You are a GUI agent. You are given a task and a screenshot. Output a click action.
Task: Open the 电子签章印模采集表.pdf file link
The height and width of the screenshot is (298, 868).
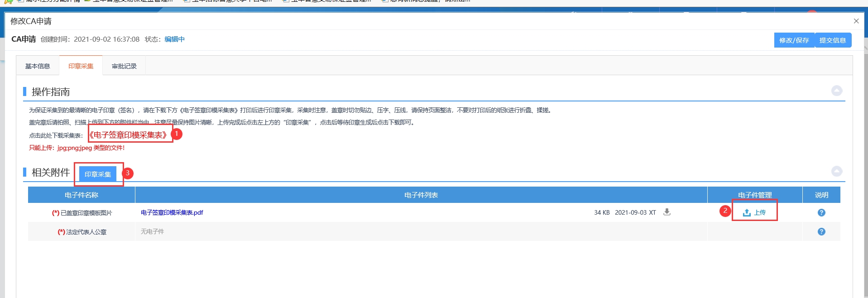172,213
